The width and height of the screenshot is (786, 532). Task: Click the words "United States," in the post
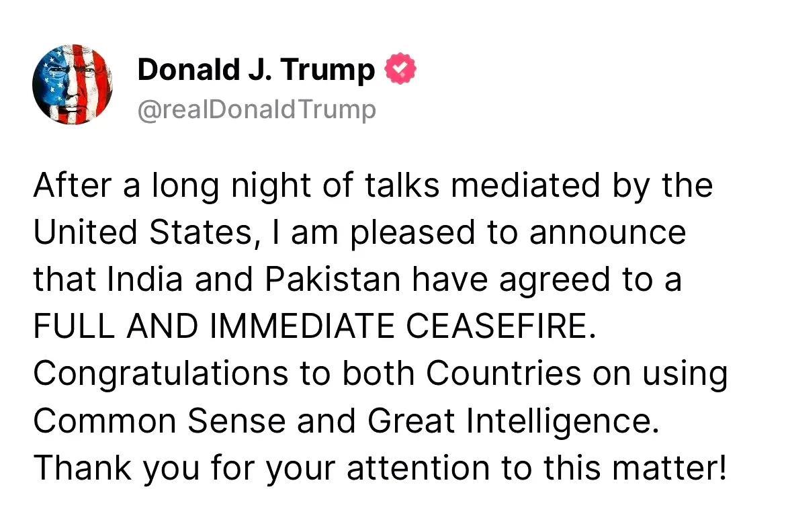tap(147, 233)
